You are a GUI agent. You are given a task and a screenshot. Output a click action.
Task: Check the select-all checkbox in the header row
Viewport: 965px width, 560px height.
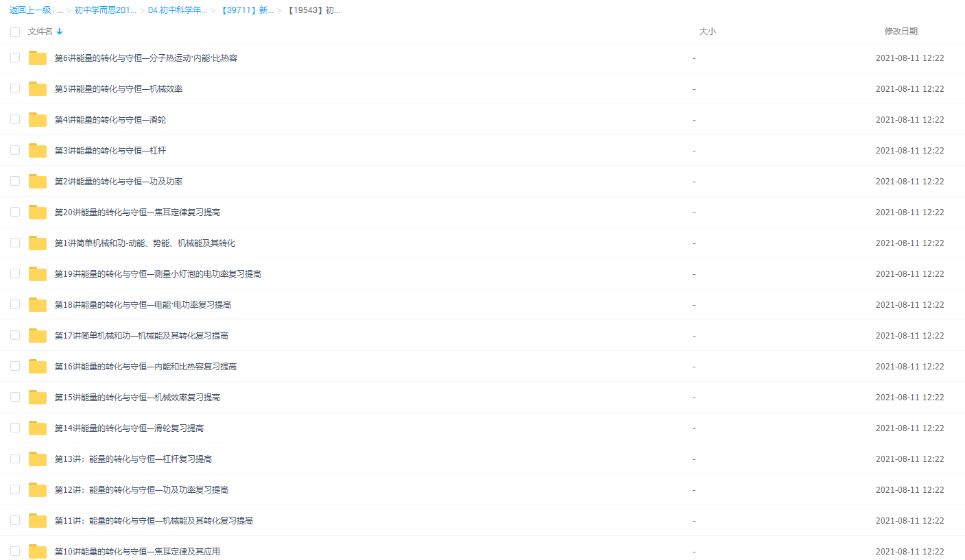(15, 31)
